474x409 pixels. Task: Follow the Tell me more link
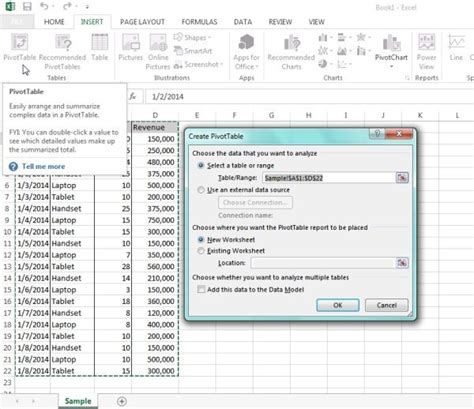pos(43,166)
